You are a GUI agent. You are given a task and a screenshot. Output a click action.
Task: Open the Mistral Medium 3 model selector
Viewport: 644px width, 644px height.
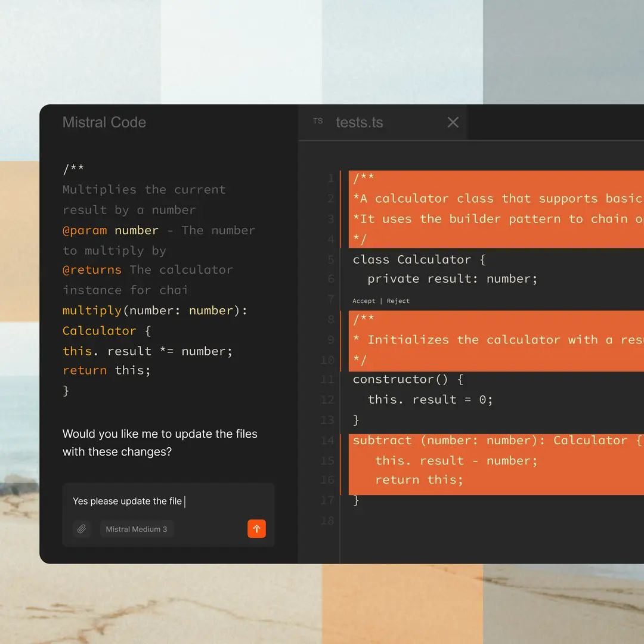pos(137,529)
